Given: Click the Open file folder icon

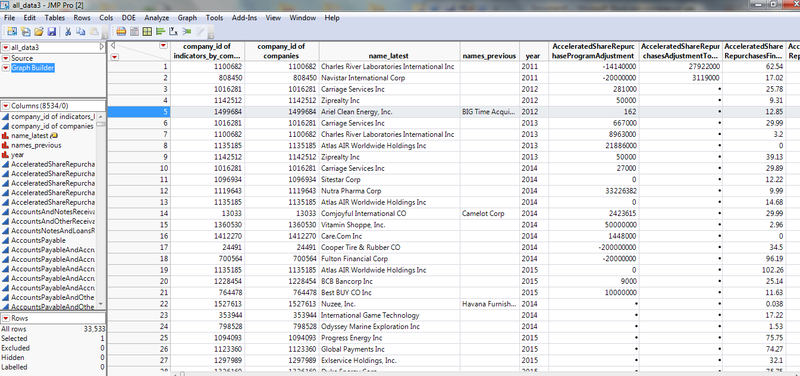Looking at the screenshot, I should click(39, 32).
